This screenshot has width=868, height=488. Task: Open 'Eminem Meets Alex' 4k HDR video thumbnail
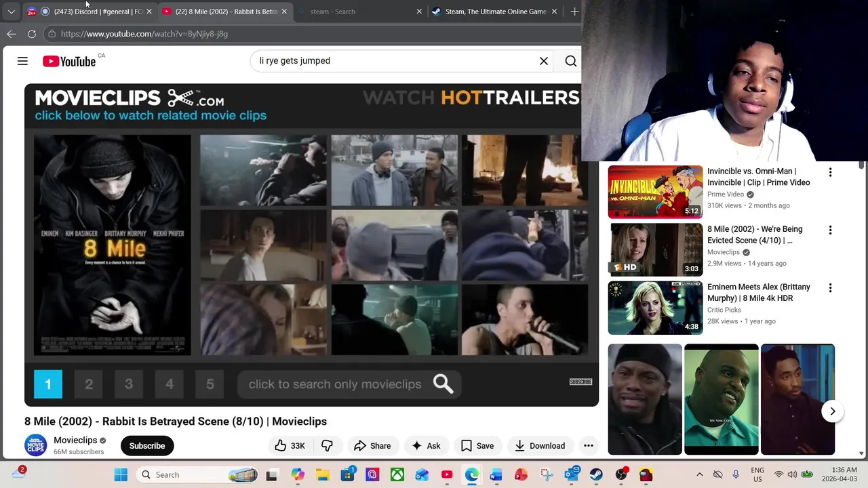[x=655, y=308]
